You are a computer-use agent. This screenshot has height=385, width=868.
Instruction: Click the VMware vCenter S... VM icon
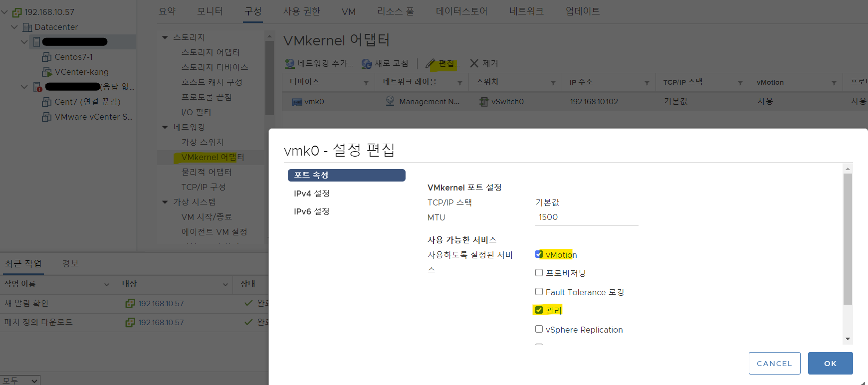[x=47, y=117]
